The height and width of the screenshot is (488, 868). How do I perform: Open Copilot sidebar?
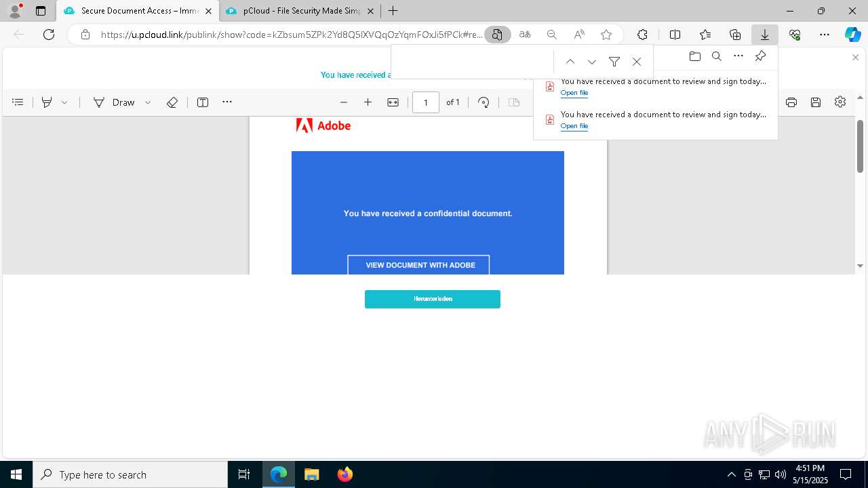click(x=852, y=35)
